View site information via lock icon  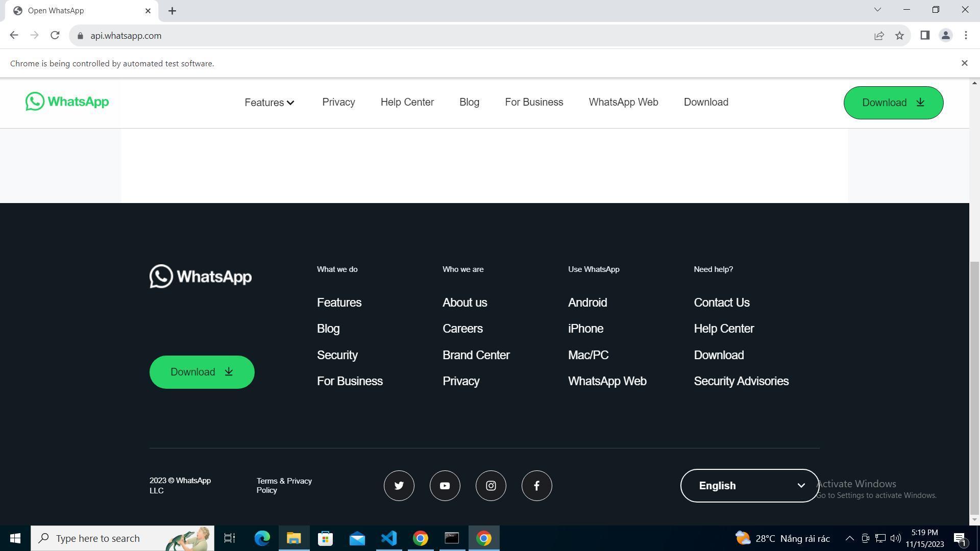point(80,36)
